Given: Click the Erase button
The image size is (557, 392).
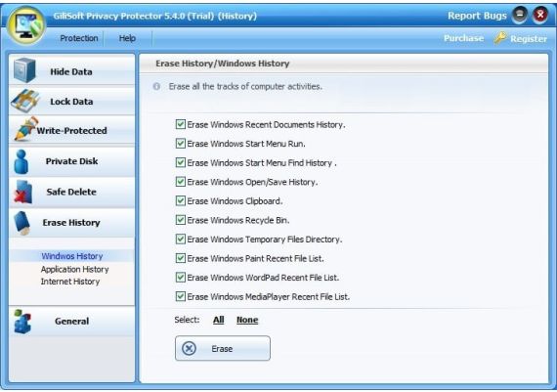Looking at the screenshot, I should tap(223, 348).
